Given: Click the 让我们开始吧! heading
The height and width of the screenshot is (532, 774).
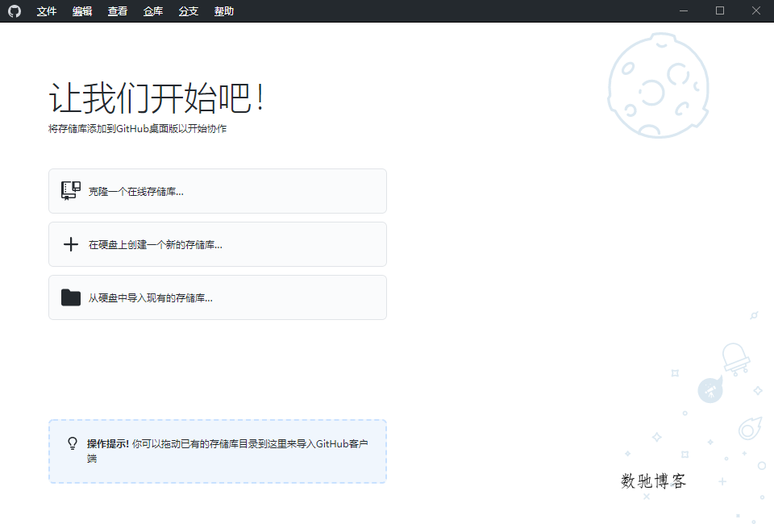Looking at the screenshot, I should (x=157, y=98).
